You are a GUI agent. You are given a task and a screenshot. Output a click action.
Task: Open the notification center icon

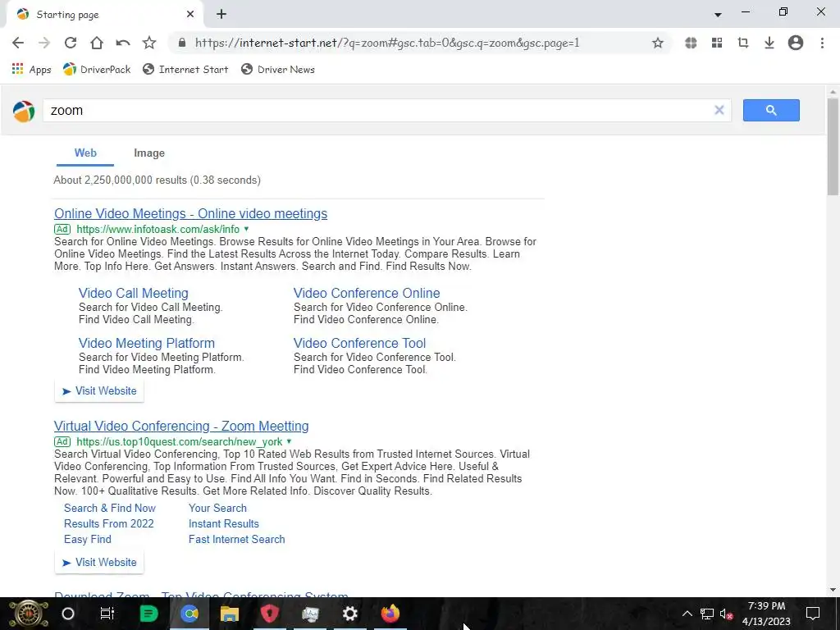[x=813, y=614]
